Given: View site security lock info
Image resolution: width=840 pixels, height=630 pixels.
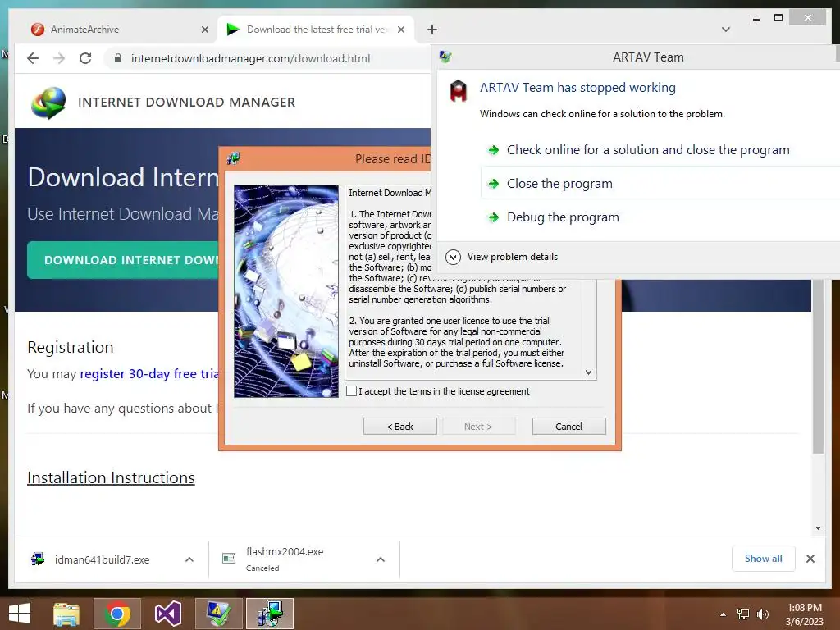Looking at the screenshot, I should pyautogui.click(x=118, y=58).
